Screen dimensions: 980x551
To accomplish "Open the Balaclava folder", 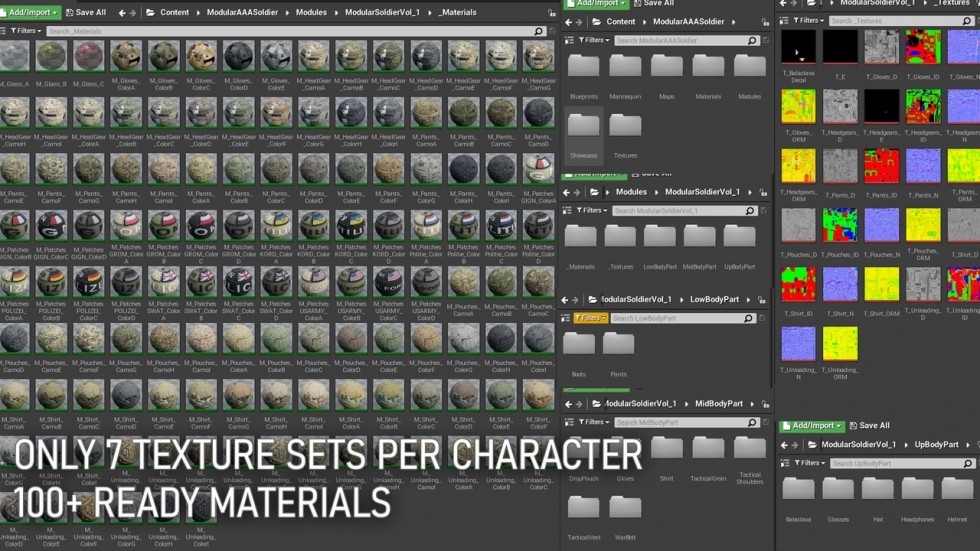I will [798, 489].
